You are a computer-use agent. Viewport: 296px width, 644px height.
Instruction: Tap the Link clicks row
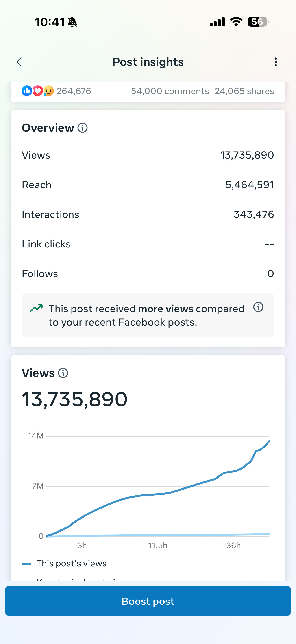coord(148,244)
